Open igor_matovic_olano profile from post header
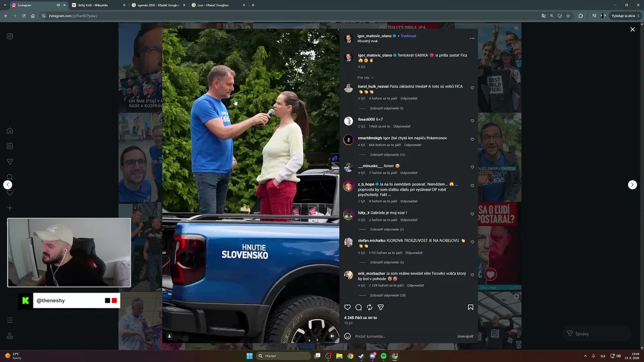The width and height of the screenshot is (644, 362). 374,36
